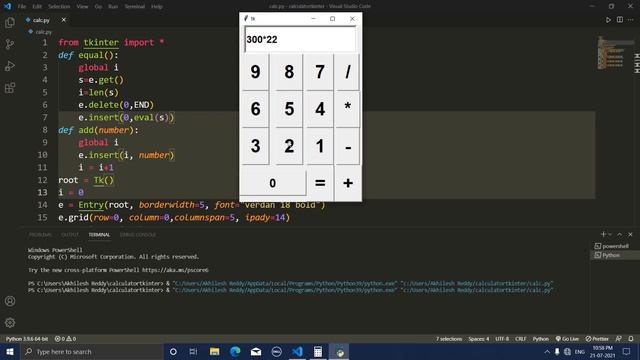Open the Explorer view in activity bar

pos(10,22)
